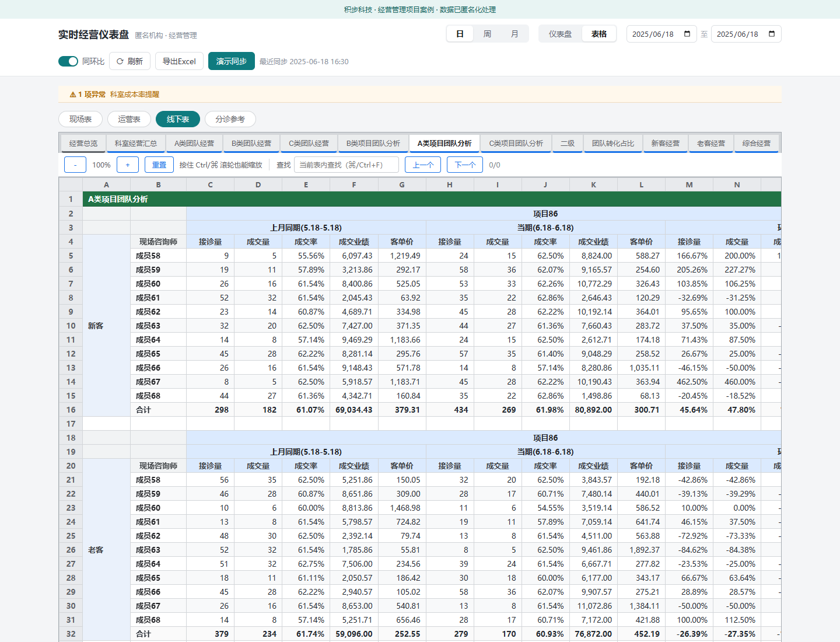Open the 二级 sheet tab
The height and width of the screenshot is (642, 840).
coord(568,144)
